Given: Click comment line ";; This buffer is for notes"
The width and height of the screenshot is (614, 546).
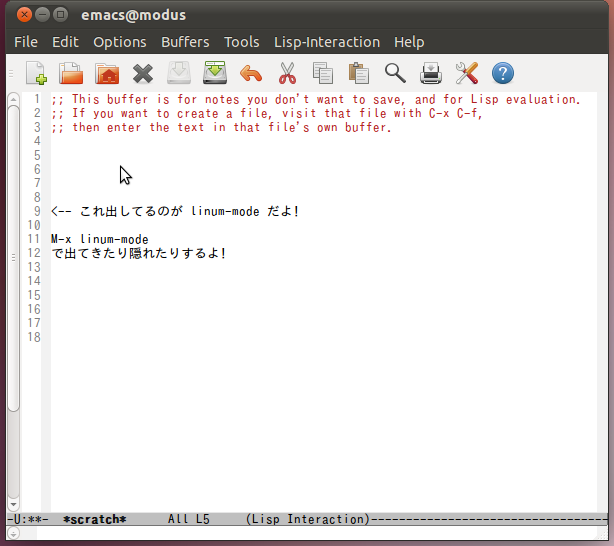Looking at the screenshot, I should [316, 99].
